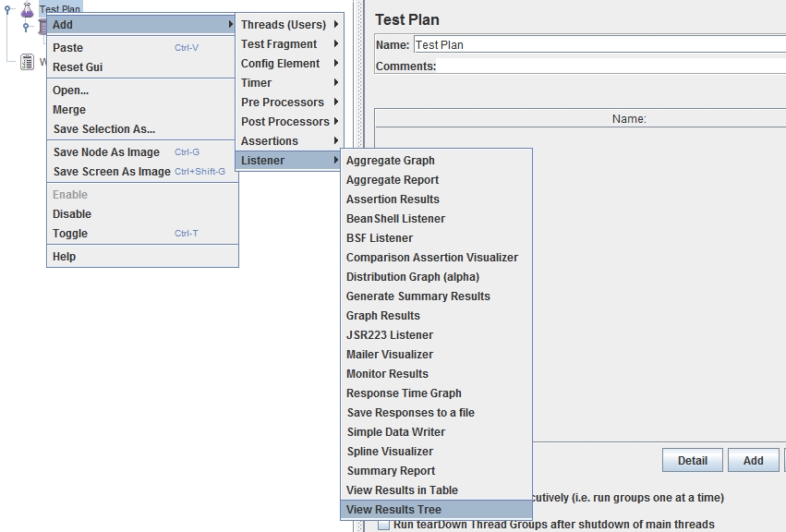Image resolution: width=786 pixels, height=532 pixels.
Task: Click into the Comments field
Action: (610, 66)
